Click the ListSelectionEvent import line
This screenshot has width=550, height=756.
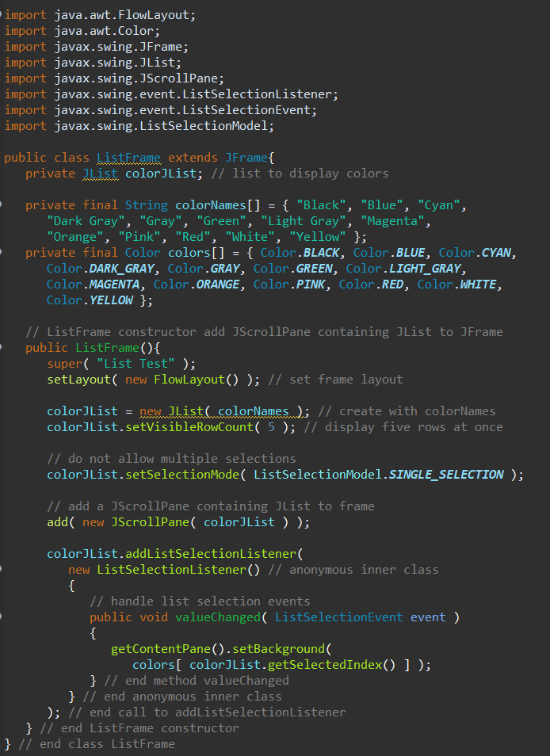click(161, 110)
